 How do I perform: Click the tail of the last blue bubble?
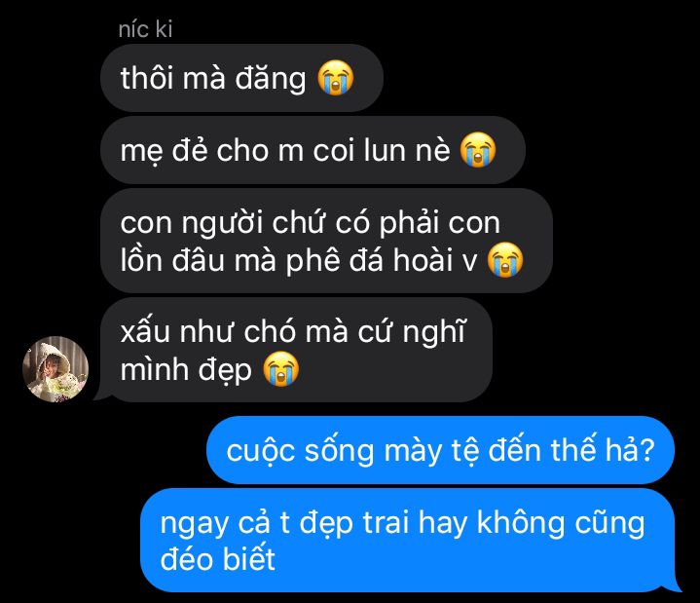click(x=675, y=584)
